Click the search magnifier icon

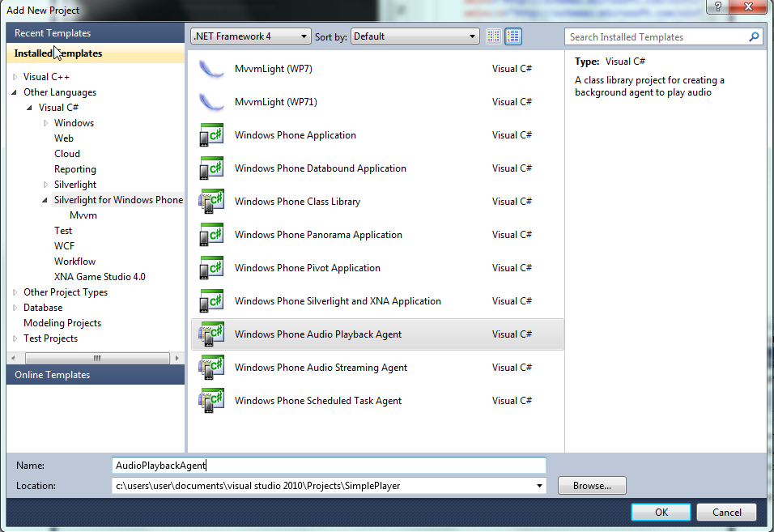click(754, 36)
